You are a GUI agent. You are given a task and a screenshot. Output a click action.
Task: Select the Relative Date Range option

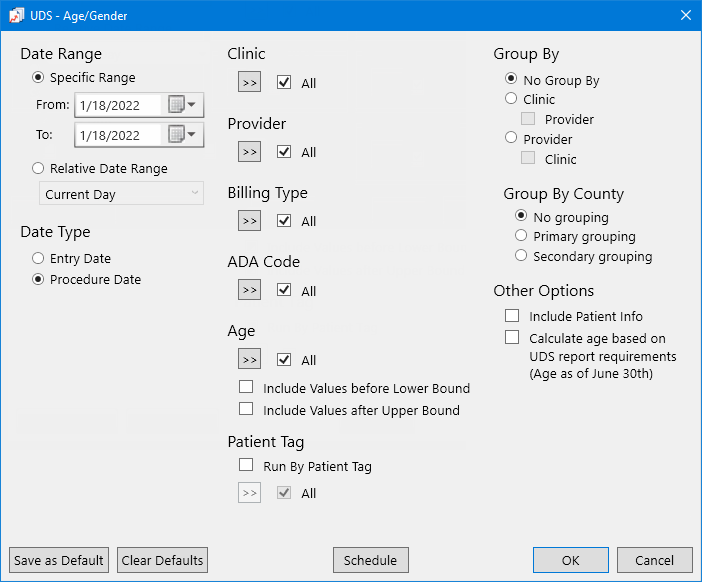pyautogui.click(x=39, y=169)
